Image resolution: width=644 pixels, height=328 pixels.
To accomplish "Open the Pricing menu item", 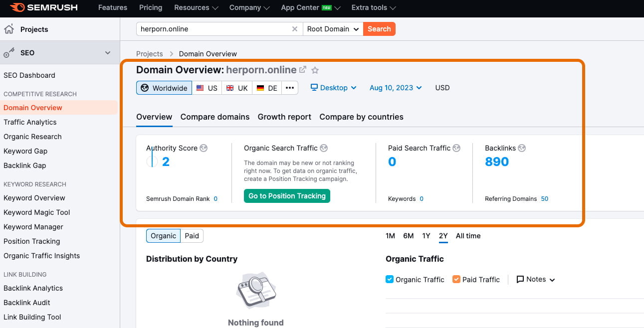I will [x=151, y=7].
